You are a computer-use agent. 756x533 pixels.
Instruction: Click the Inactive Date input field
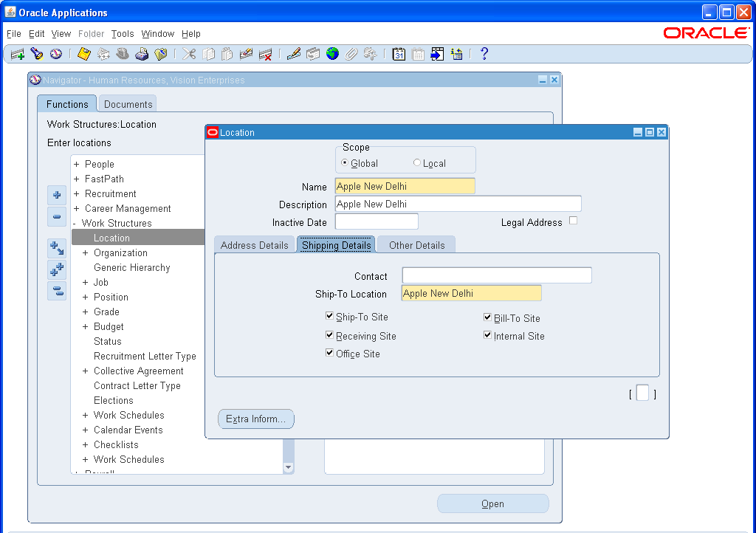point(377,221)
